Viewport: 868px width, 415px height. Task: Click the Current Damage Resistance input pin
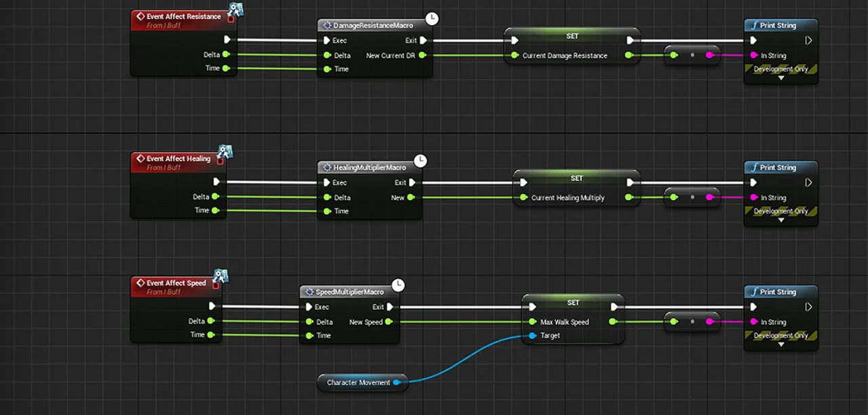[516, 56]
